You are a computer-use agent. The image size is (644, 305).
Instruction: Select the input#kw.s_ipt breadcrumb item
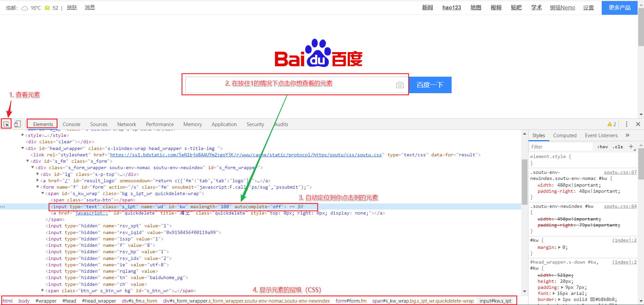495,301
